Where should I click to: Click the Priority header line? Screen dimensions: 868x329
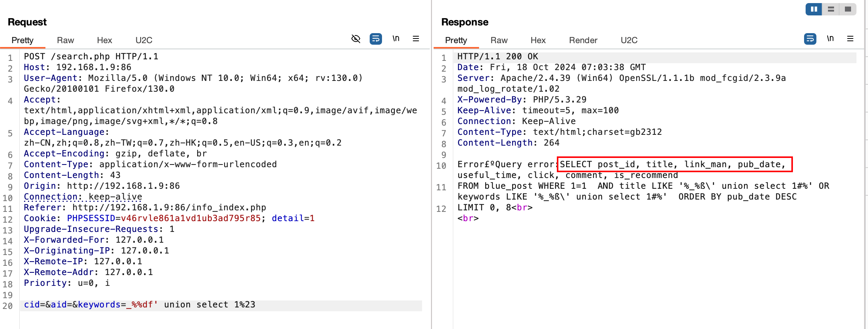tap(67, 283)
